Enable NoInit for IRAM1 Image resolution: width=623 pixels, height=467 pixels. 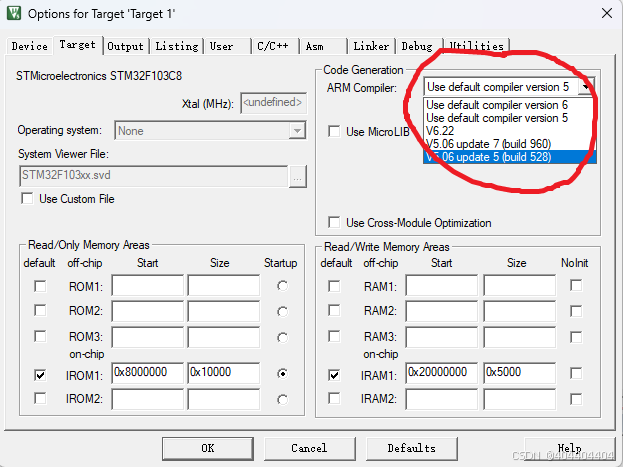click(x=576, y=373)
